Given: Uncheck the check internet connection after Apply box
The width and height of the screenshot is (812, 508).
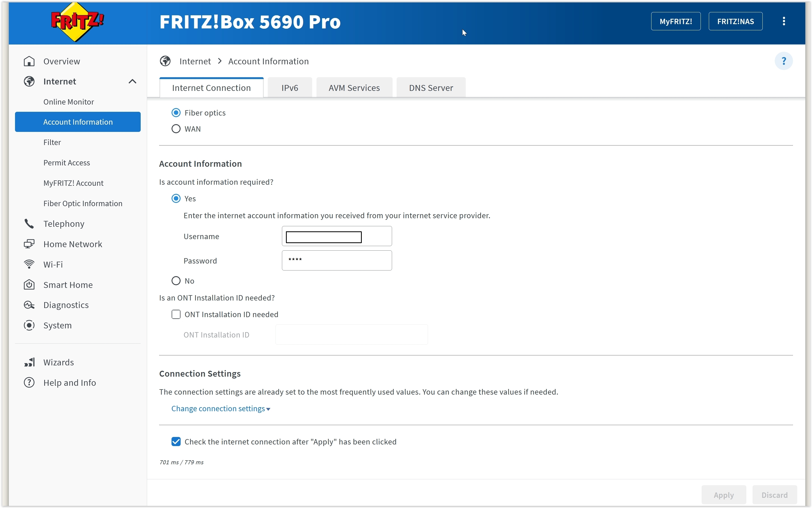Looking at the screenshot, I should point(176,442).
